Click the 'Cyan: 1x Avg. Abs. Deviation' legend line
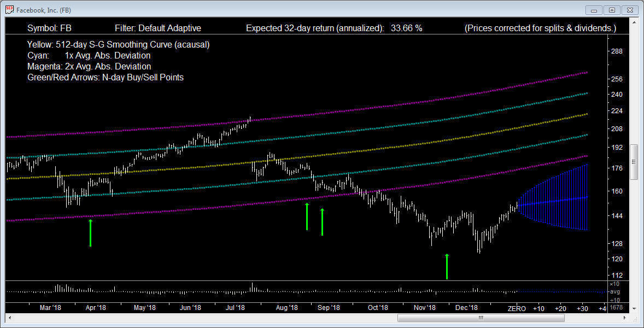 point(89,55)
